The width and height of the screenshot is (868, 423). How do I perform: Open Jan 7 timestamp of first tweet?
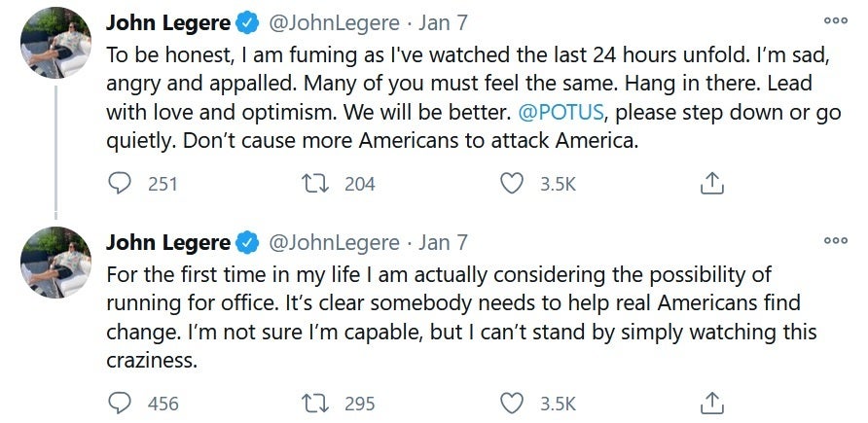click(x=443, y=21)
